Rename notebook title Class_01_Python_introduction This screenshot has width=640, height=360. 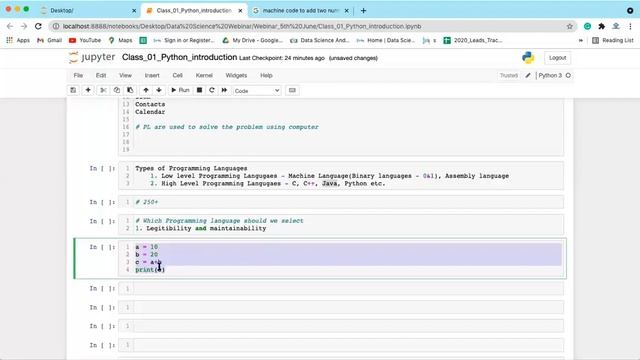pyautogui.click(x=179, y=58)
